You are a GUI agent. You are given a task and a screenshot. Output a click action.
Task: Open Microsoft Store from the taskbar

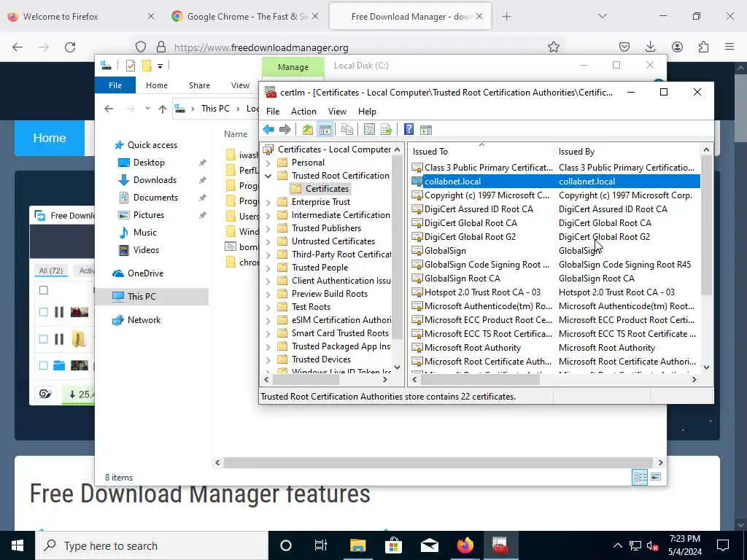[x=393, y=545]
